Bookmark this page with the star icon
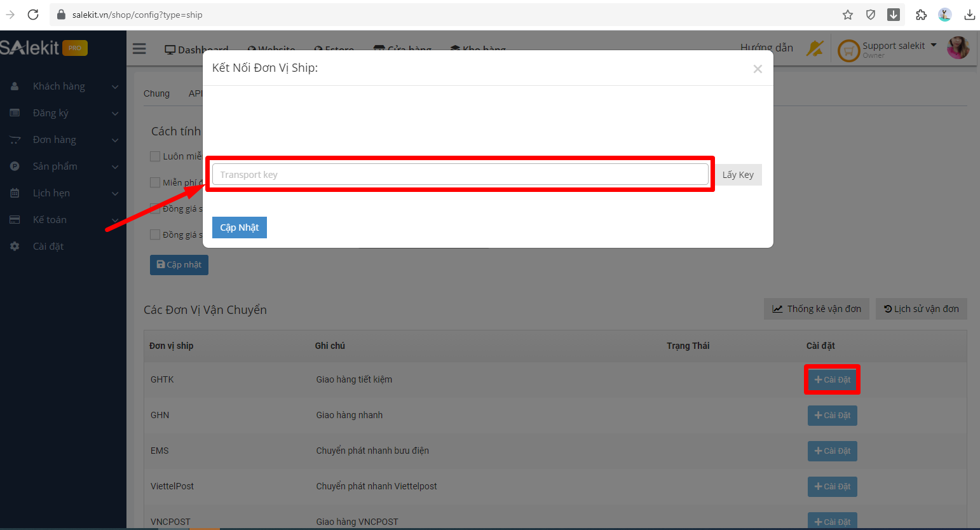980x530 pixels. (848, 15)
